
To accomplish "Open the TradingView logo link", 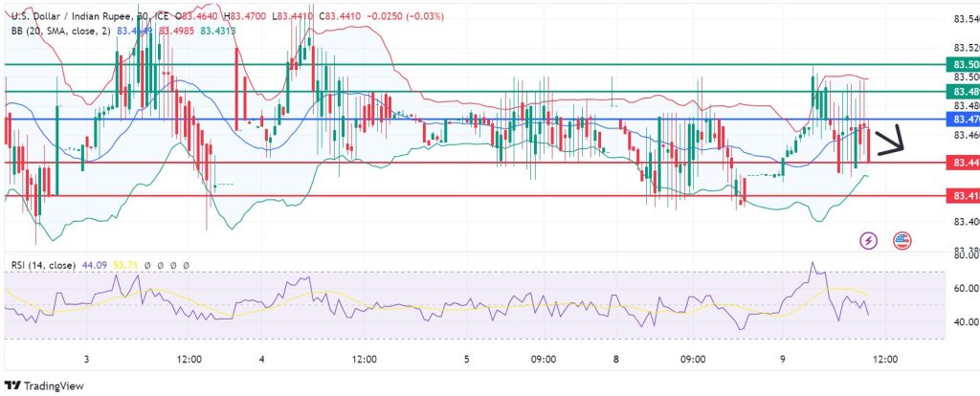I will 44,385.
